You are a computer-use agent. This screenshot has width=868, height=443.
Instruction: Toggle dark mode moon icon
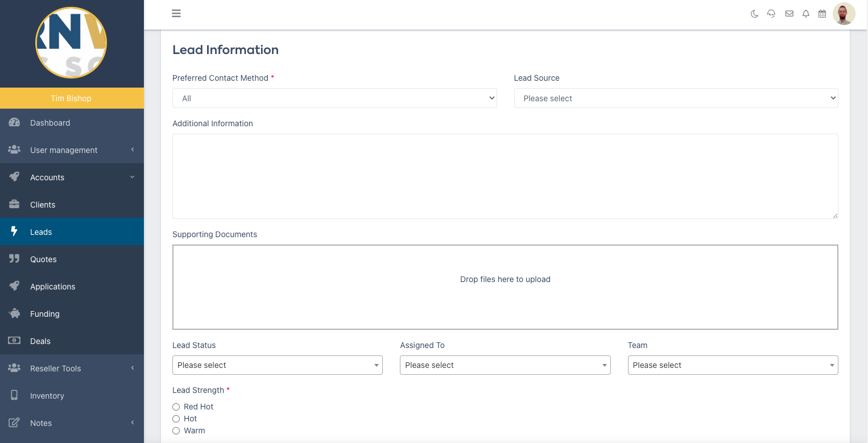[754, 14]
